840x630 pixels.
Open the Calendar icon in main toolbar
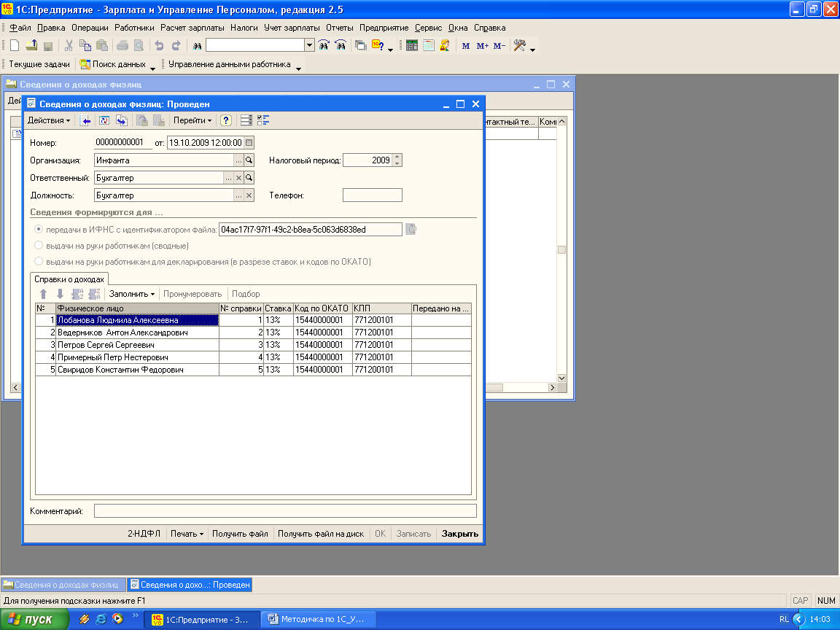(428, 45)
